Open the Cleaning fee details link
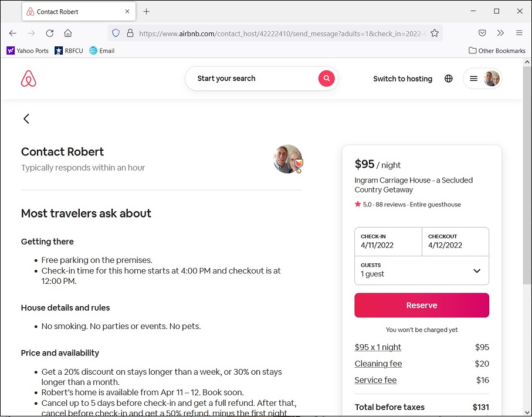Screen dimensions: 532x417 click(x=378, y=364)
